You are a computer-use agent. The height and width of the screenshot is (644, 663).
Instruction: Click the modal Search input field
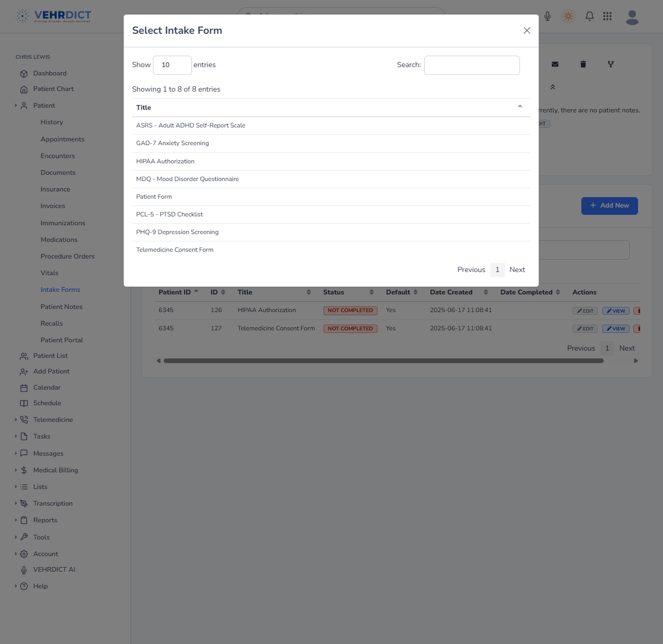472,65
